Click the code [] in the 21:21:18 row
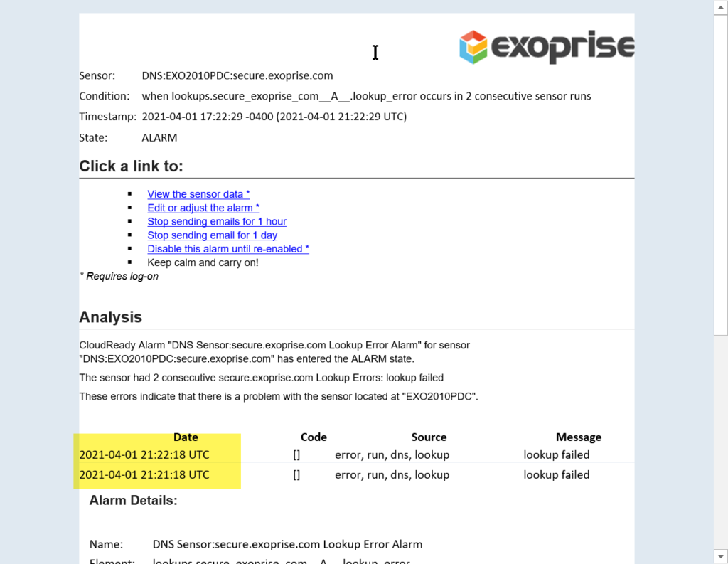The width and height of the screenshot is (728, 564). point(296,475)
